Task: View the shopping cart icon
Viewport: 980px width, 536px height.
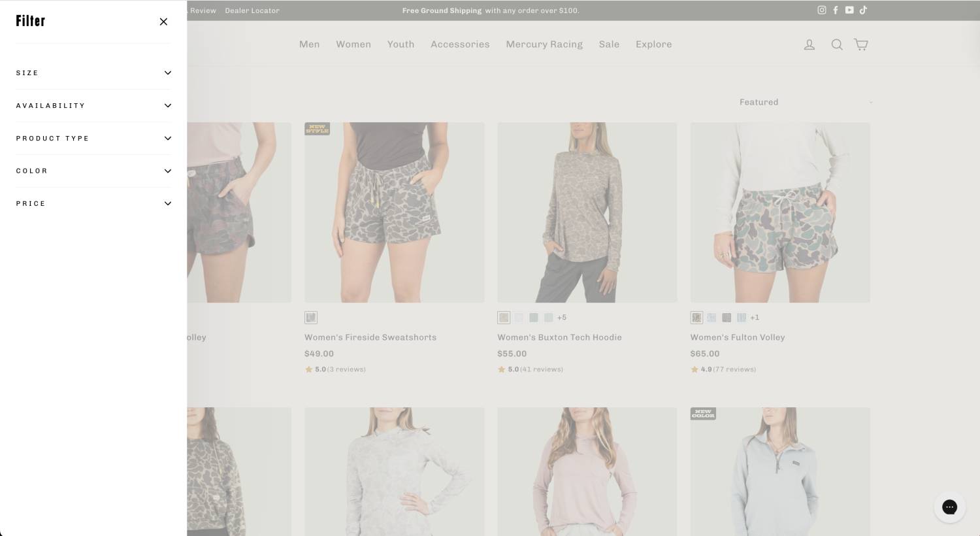Action: pyautogui.click(x=860, y=44)
